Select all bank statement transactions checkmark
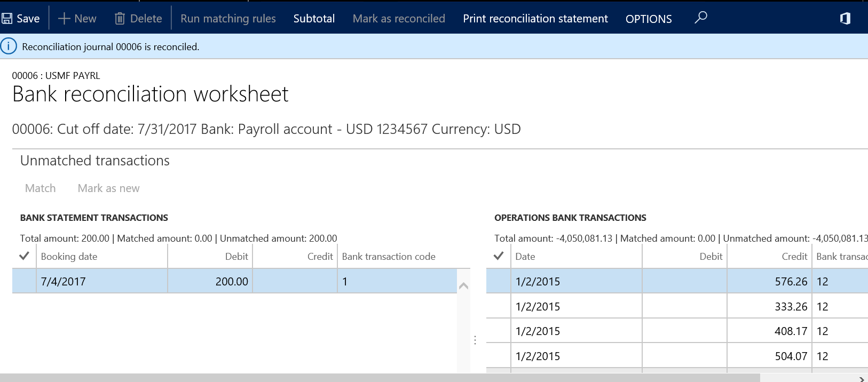 [x=24, y=256]
